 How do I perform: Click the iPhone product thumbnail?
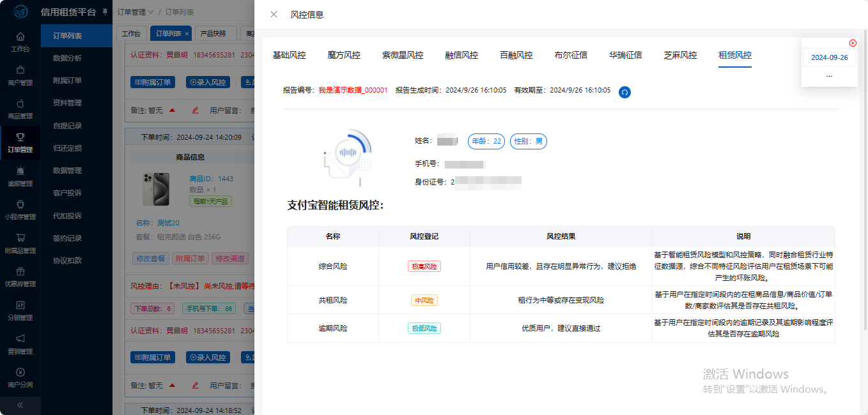(x=156, y=188)
